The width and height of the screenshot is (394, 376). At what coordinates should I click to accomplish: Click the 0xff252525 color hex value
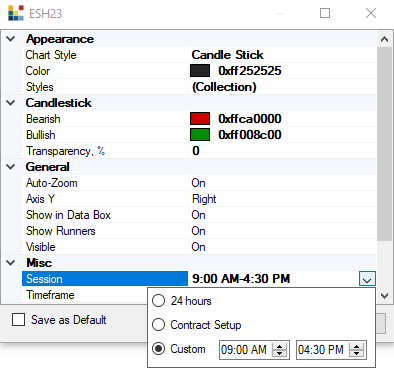pyautogui.click(x=250, y=71)
